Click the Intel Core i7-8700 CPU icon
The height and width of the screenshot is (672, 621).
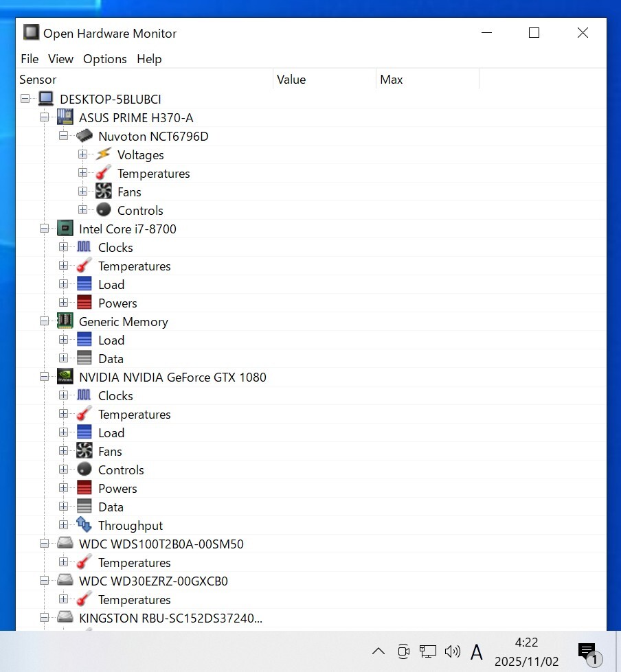click(65, 229)
